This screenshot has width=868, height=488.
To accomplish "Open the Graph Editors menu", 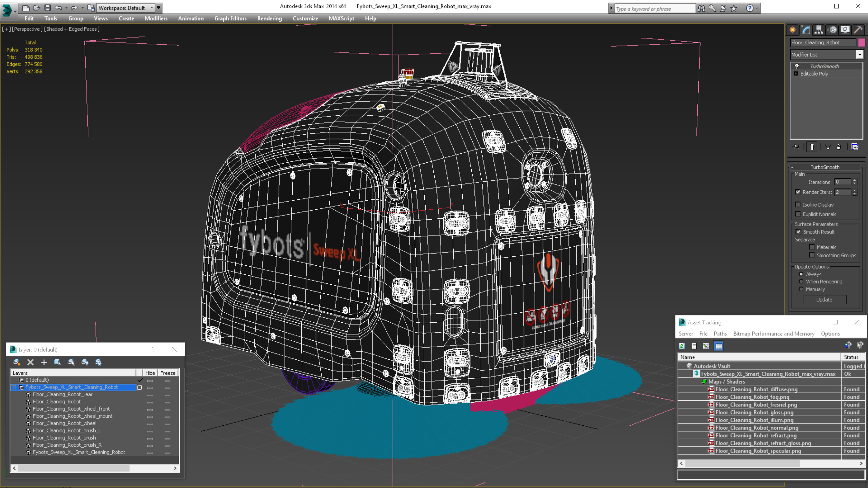I will click(231, 18).
